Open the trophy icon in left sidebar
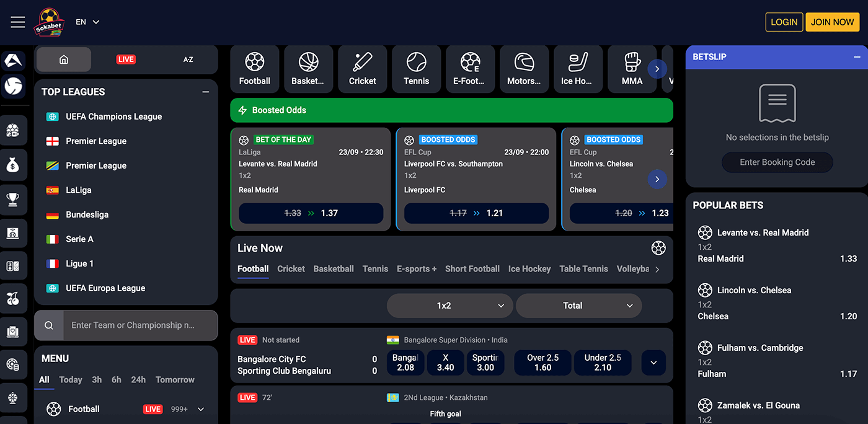This screenshot has height=424, width=868. tap(14, 200)
